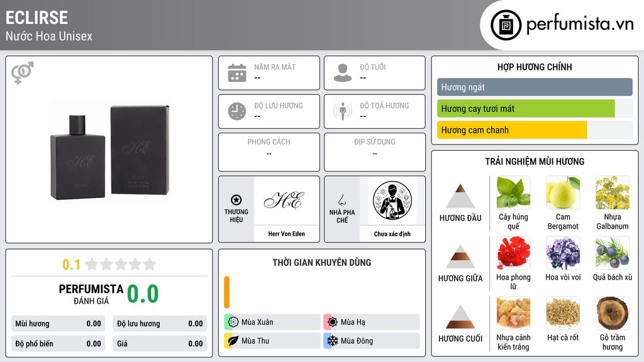Click the person icon for Độ tuổi
The width and height of the screenshot is (644, 362).
pyautogui.click(x=343, y=73)
